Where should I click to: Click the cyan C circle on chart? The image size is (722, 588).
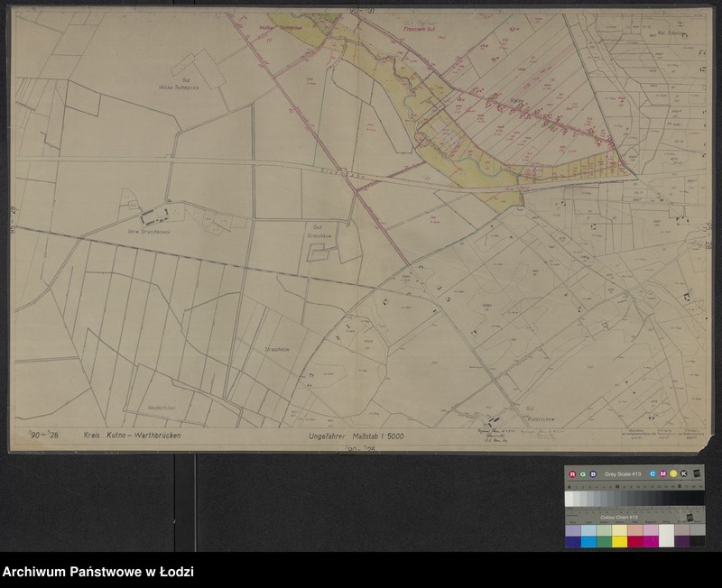tap(652, 473)
